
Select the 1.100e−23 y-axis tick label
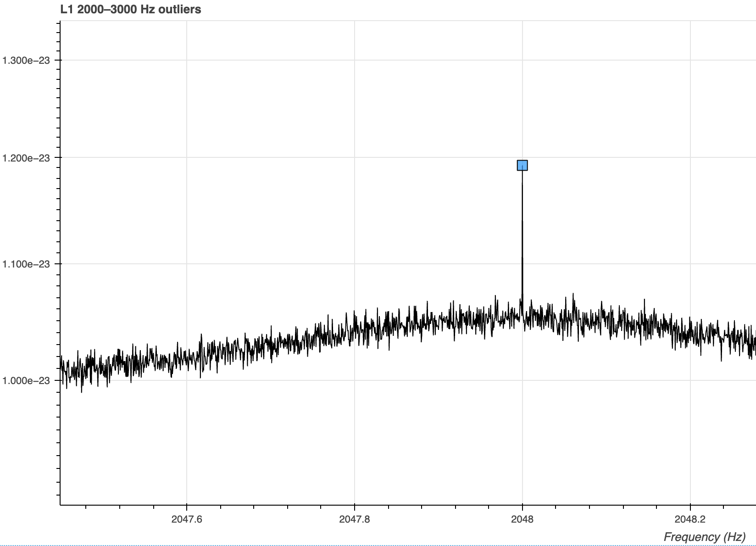(x=26, y=264)
